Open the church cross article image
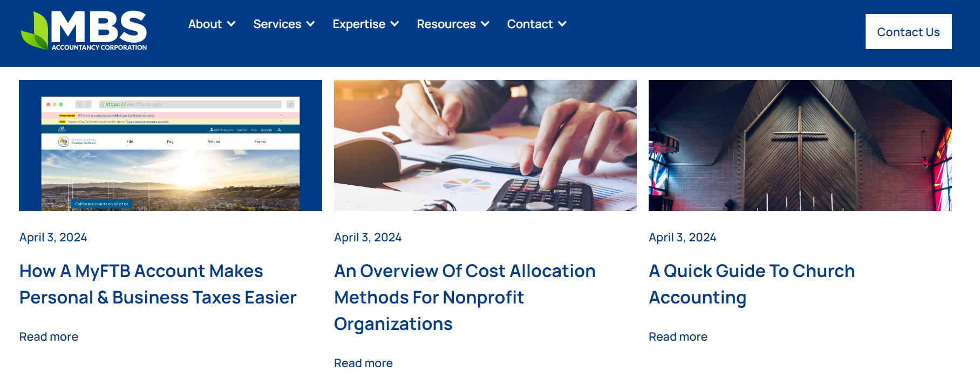Screen dimensions: 980x385 click(x=800, y=145)
